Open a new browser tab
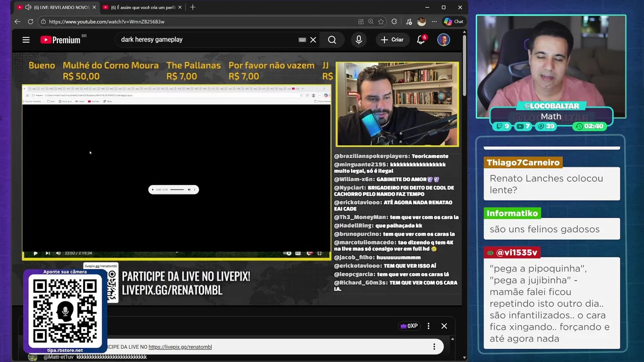The width and height of the screenshot is (644, 362). click(x=193, y=8)
